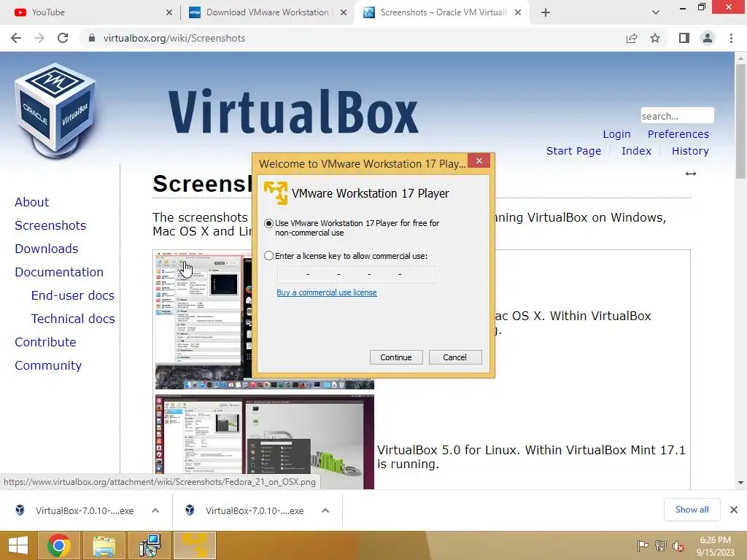Select the license key radio option
This screenshot has height=560, width=747.
pos(268,256)
